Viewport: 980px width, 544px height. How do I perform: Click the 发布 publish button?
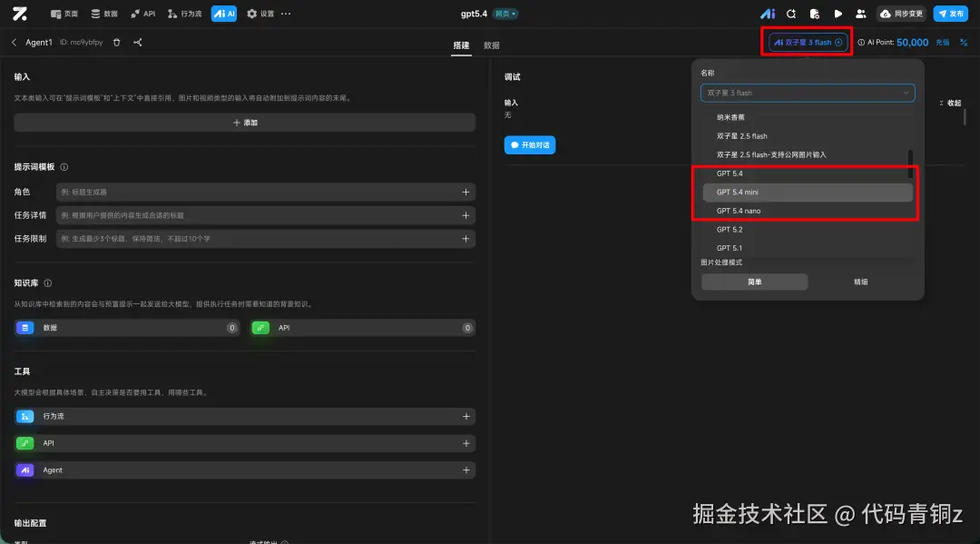coord(951,14)
